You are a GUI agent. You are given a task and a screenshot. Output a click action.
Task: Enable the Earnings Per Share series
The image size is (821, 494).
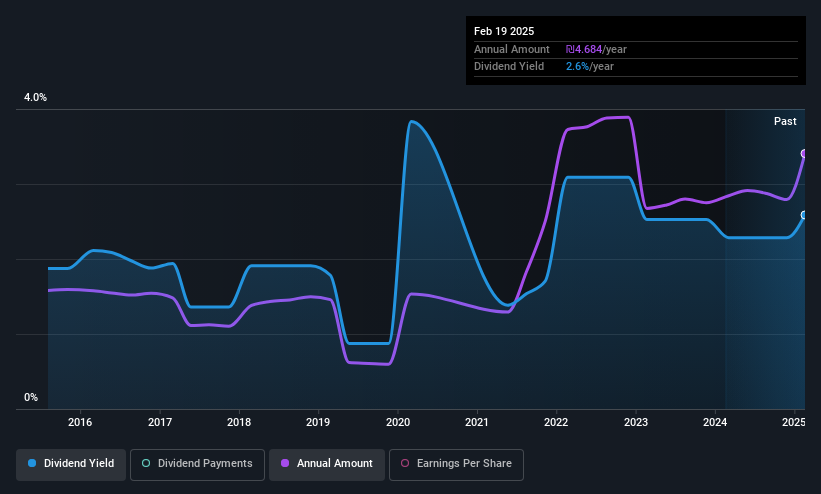click(x=457, y=464)
